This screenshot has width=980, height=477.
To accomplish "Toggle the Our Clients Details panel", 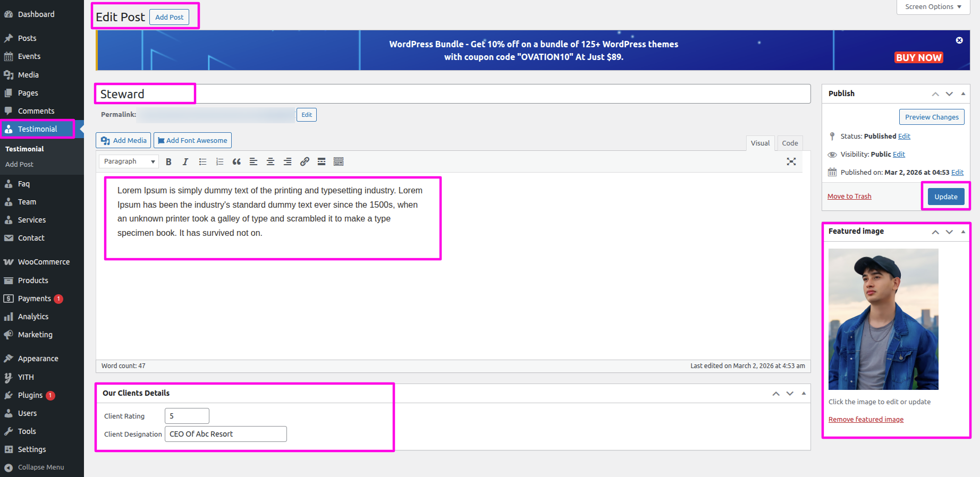I will click(x=804, y=394).
